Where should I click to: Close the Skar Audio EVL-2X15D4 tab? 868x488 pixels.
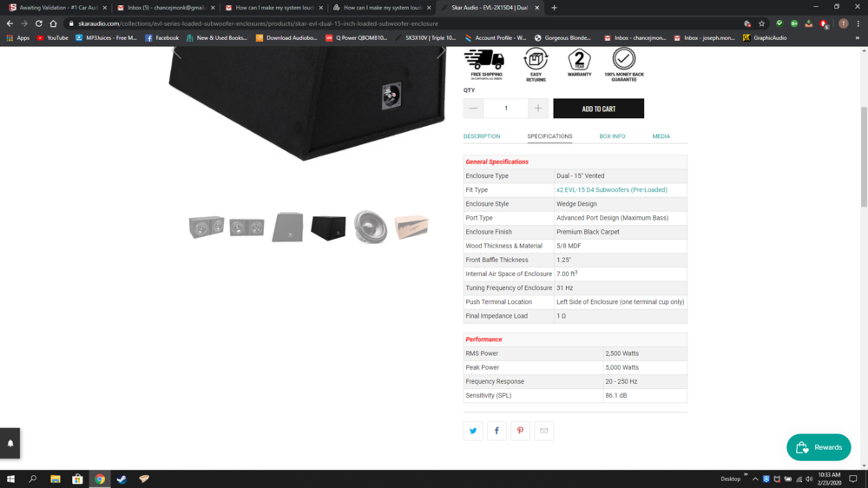[537, 8]
